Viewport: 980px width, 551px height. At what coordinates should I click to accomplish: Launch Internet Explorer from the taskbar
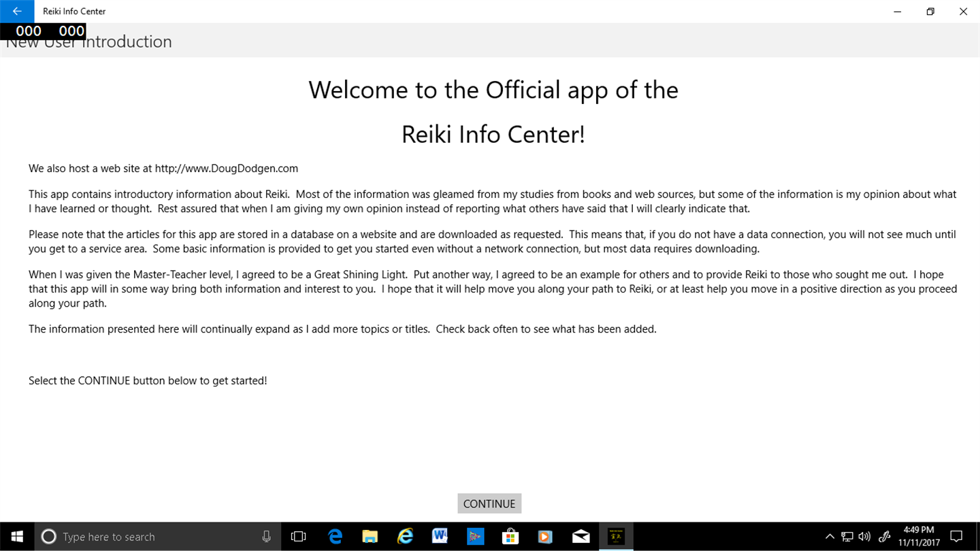click(405, 537)
